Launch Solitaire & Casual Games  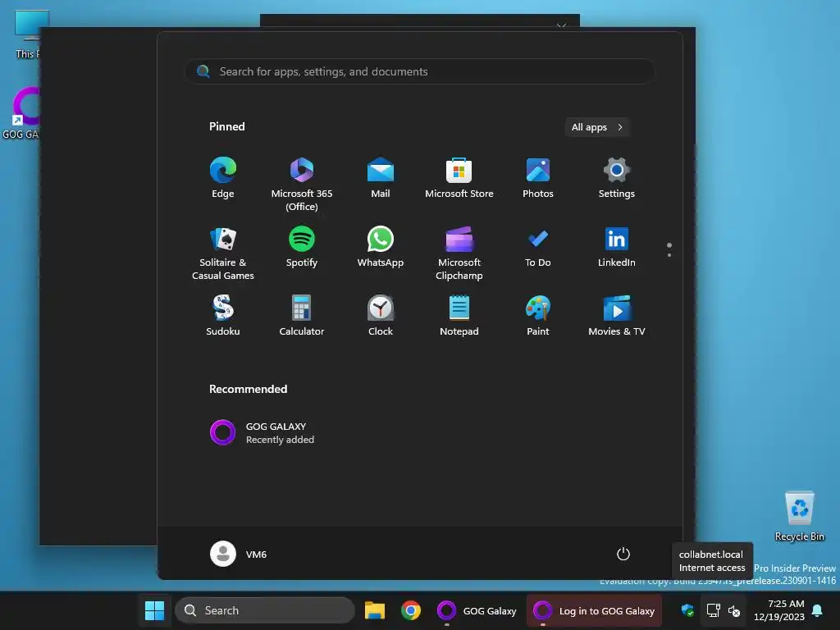(x=223, y=253)
